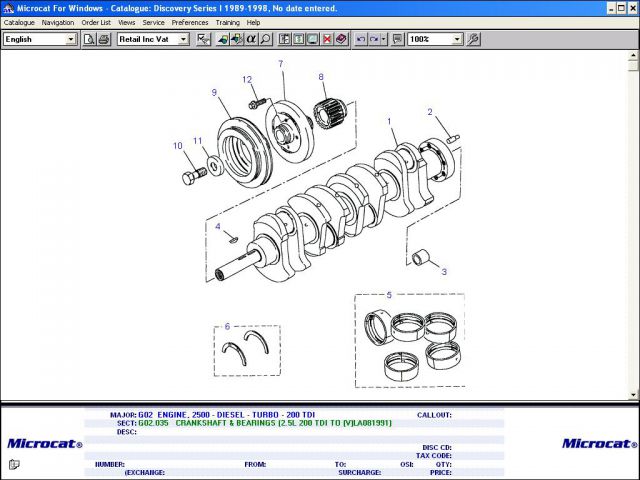Click the red X delete icon

327,39
